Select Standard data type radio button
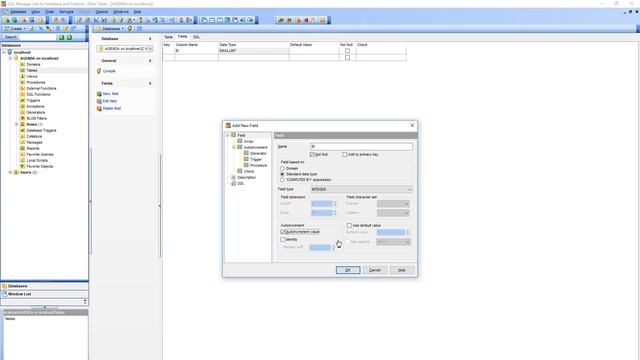 coord(282,174)
